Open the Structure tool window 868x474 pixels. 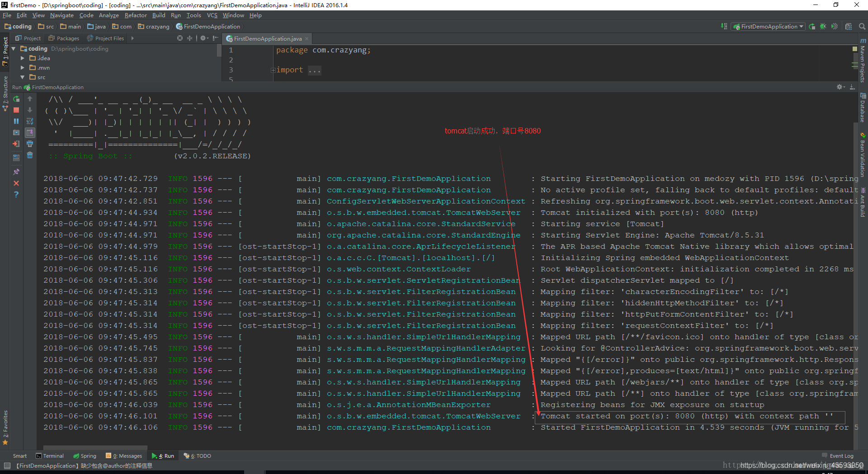tap(5, 94)
